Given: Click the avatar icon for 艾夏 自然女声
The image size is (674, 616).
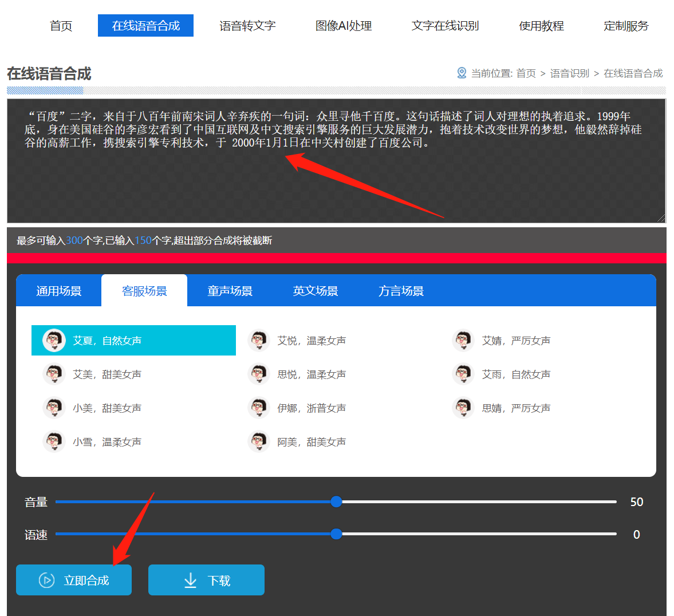Looking at the screenshot, I should (x=54, y=341).
